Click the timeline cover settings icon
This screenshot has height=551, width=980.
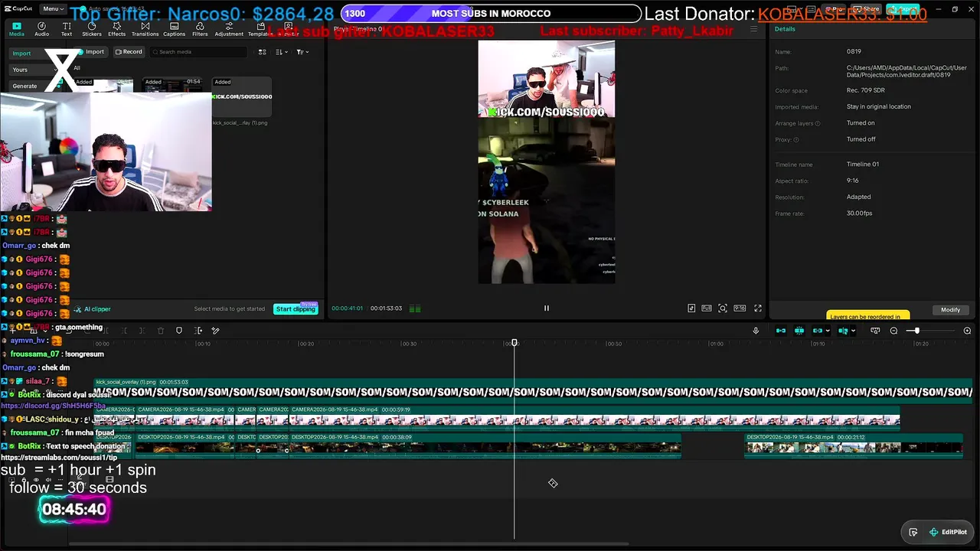[875, 331]
